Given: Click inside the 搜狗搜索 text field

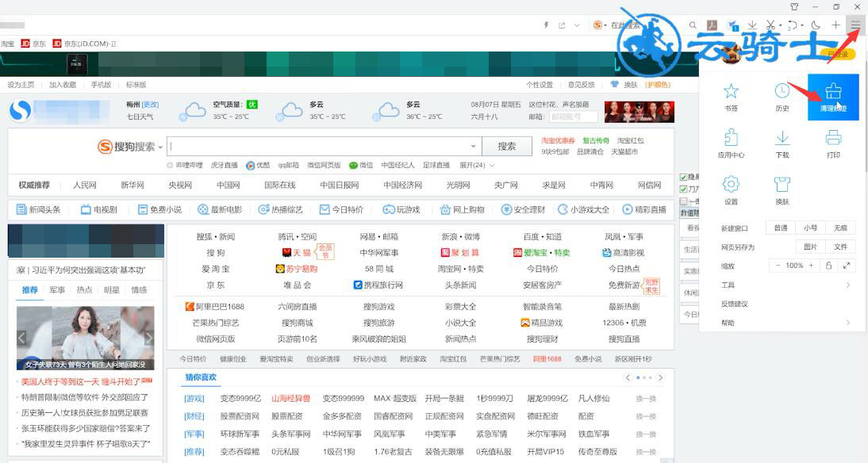Looking at the screenshot, I should (324, 146).
